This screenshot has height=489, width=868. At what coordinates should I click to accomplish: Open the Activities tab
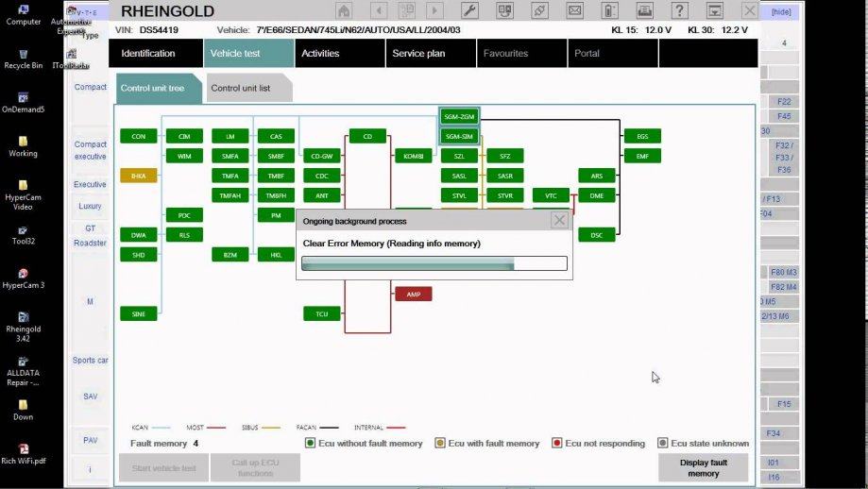point(340,54)
